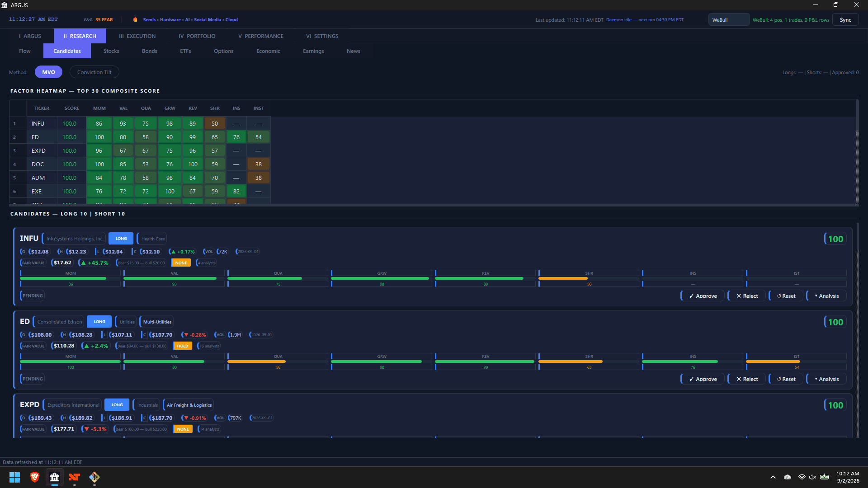Click the battery status tray icon
This screenshot has width=868, height=488.
point(825,477)
